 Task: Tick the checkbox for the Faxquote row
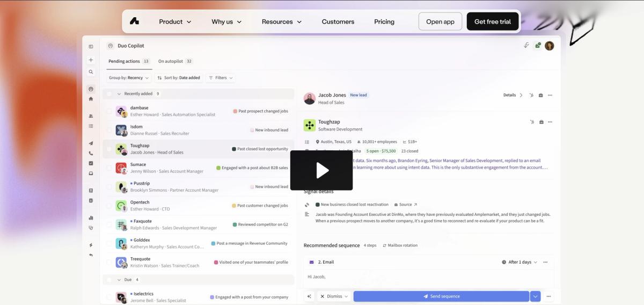pyautogui.click(x=109, y=224)
